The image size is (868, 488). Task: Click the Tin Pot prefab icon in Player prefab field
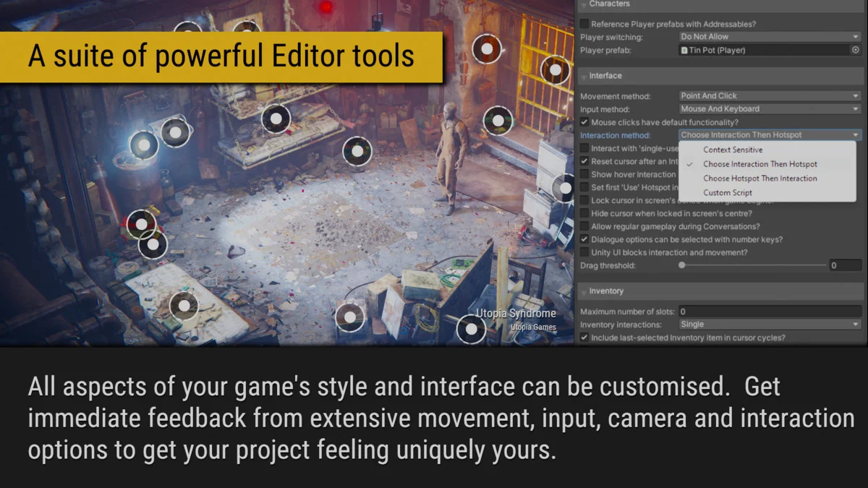pos(684,50)
